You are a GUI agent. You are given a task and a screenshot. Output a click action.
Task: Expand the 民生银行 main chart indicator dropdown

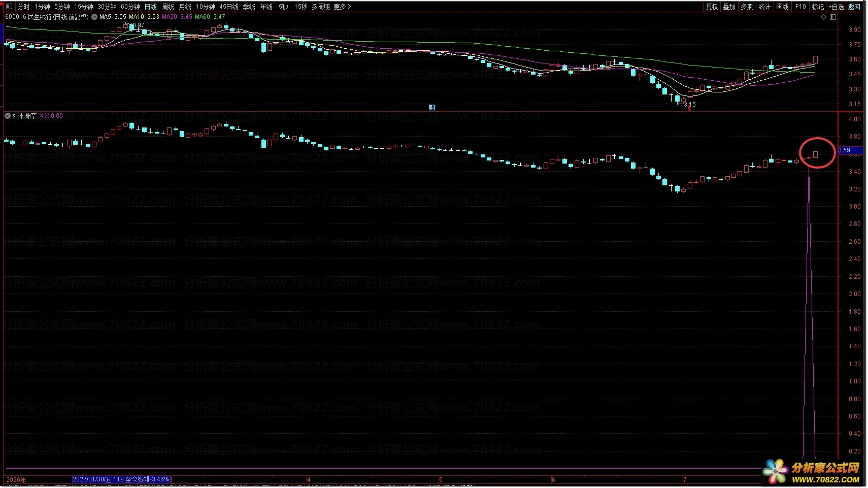click(94, 17)
